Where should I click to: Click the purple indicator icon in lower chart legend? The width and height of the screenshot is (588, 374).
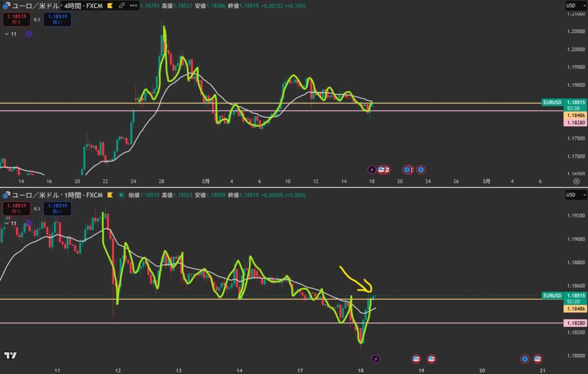pyautogui.click(x=29, y=223)
